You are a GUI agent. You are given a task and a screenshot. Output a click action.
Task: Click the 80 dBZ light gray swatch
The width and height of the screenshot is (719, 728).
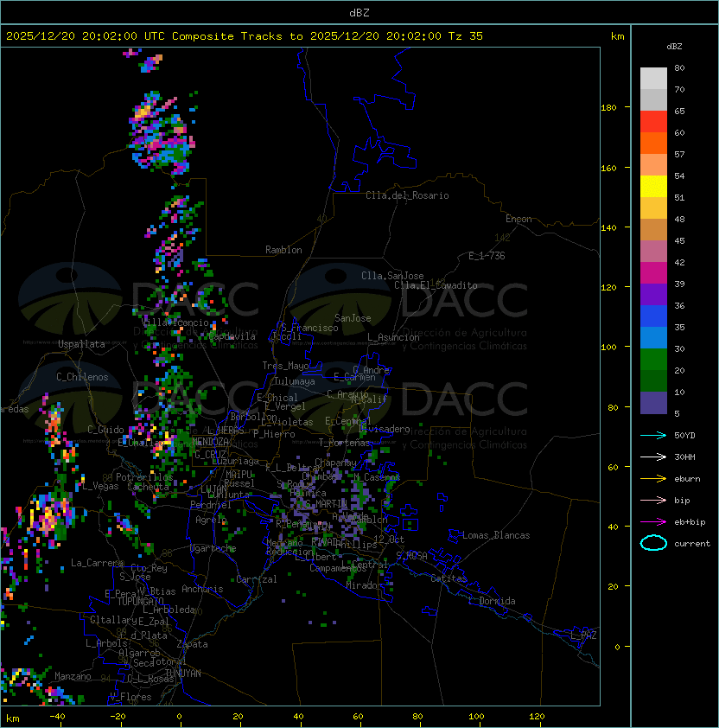[x=653, y=78]
